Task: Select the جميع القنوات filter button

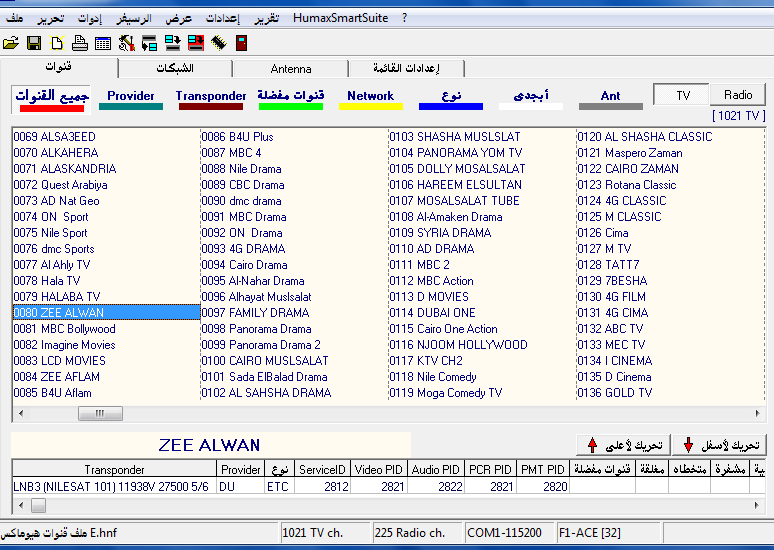Action: [51, 99]
